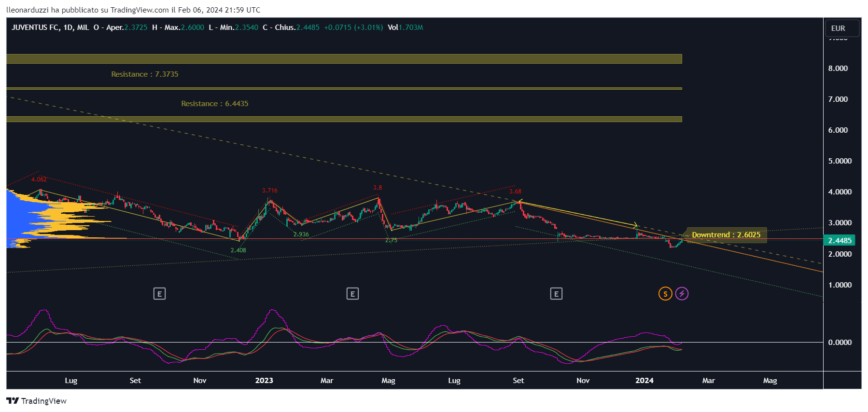This screenshot has height=412, width=868.
Task: Click the 2023 label on time axis
Action: 264,381
